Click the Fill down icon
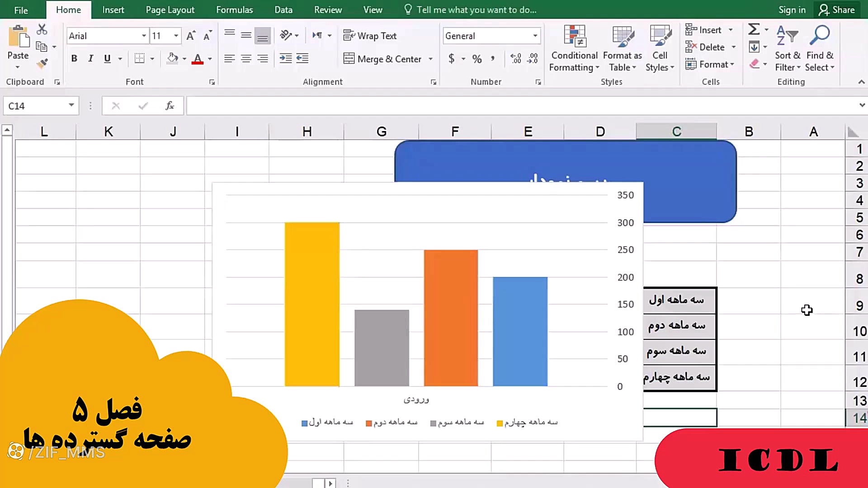This screenshot has width=868, height=488. (x=754, y=47)
